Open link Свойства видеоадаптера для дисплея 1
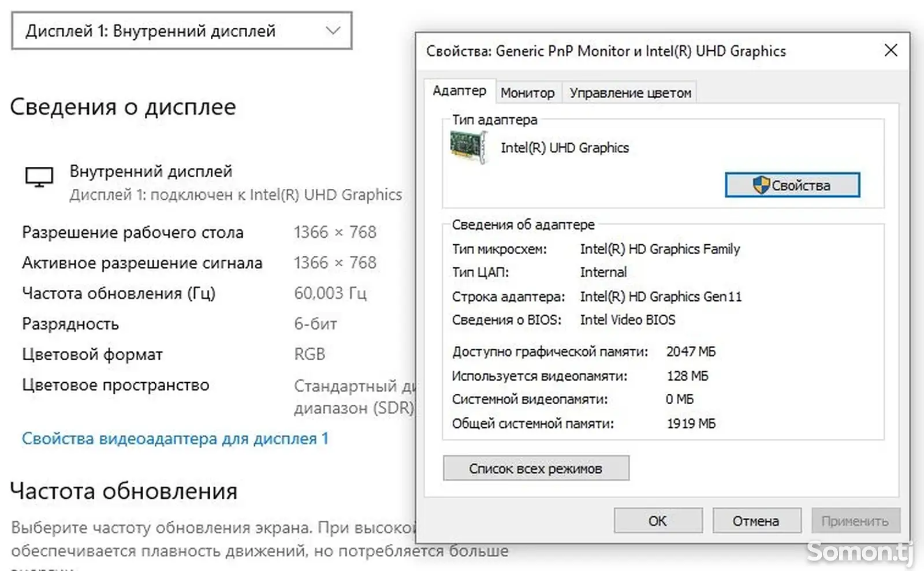Viewport: 924px width, 571px height. click(x=175, y=439)
